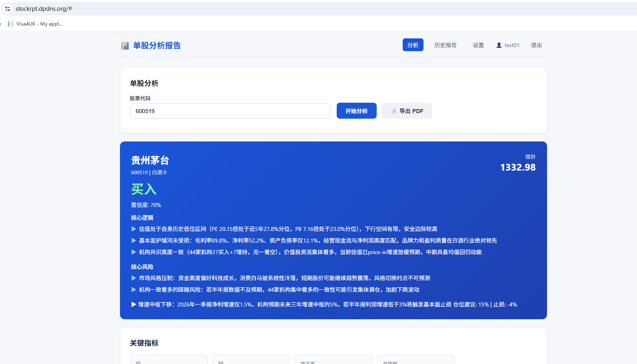Click the 单股分析报告 site title

[x=157, y=46]
